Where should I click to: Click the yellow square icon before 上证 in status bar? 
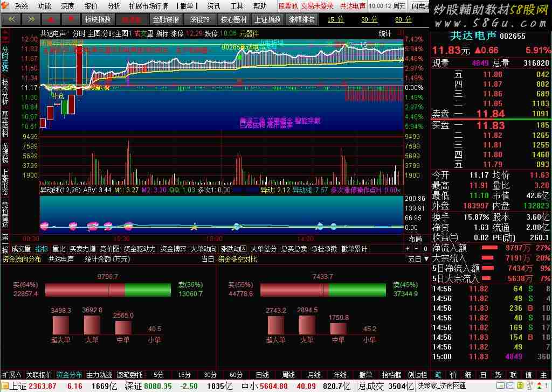[4, 387]
